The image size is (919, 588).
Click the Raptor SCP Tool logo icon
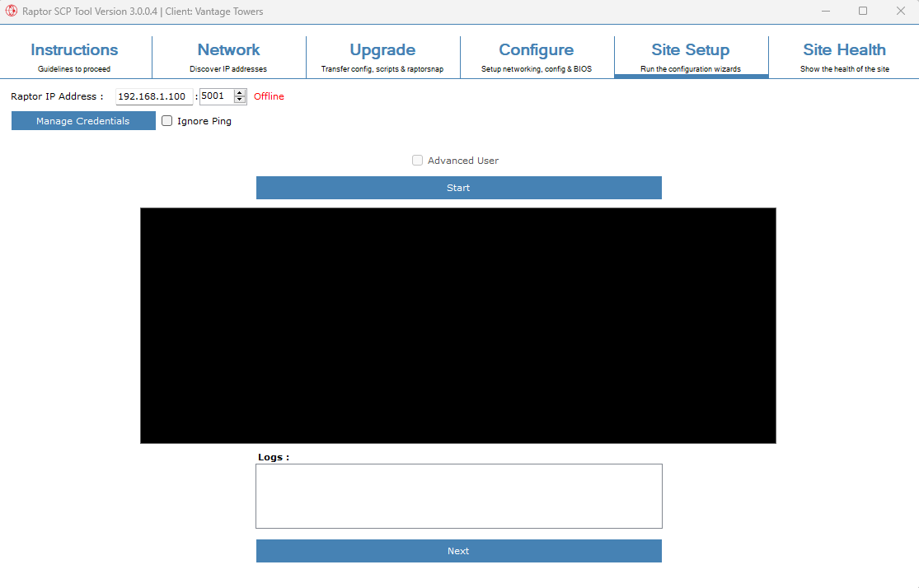[x=9, y=11]
